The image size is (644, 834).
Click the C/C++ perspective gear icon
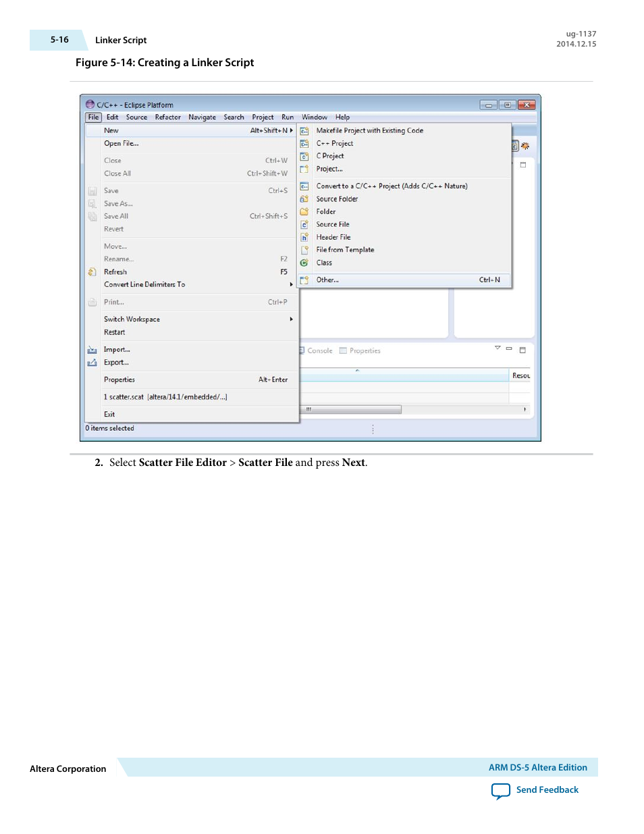tap(525, 146)
